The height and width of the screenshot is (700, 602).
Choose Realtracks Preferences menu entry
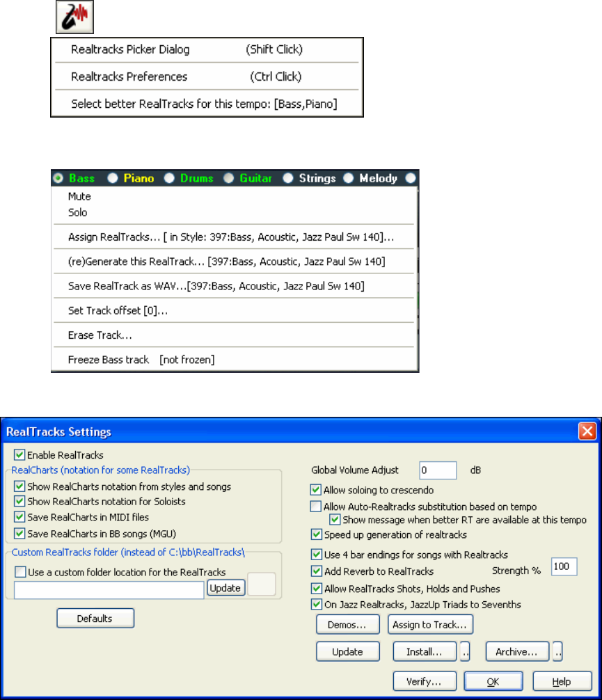(x=207, y=77)
